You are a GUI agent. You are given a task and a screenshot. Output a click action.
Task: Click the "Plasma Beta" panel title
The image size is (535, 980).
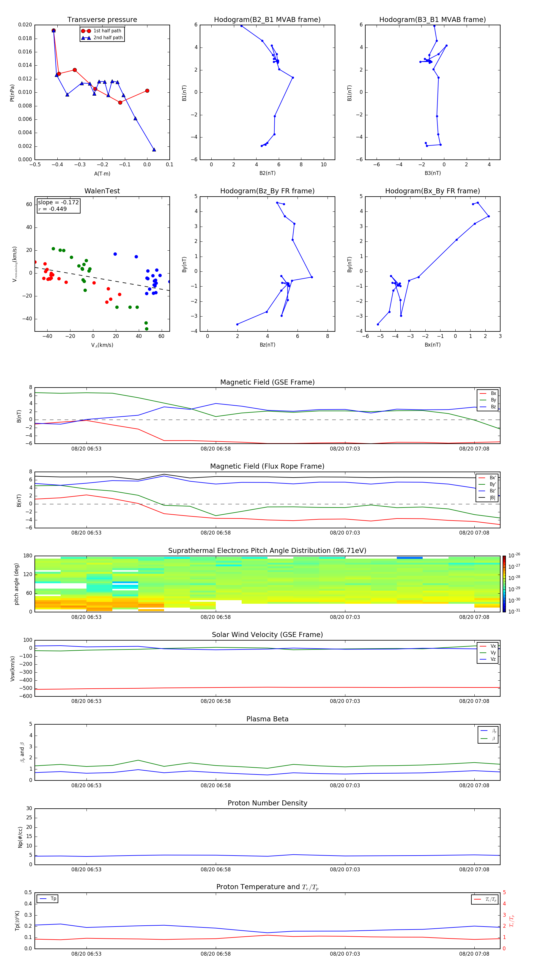click(267, 719)
